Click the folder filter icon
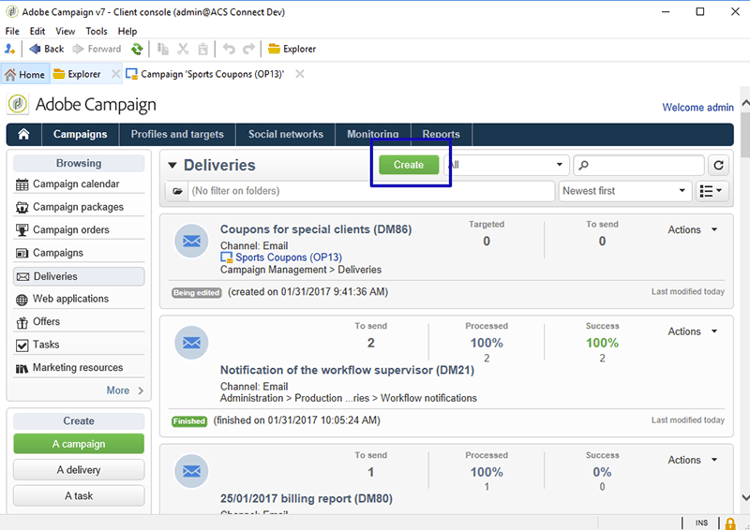This screenshot has width=750, height=530. (x=177, y=191)
